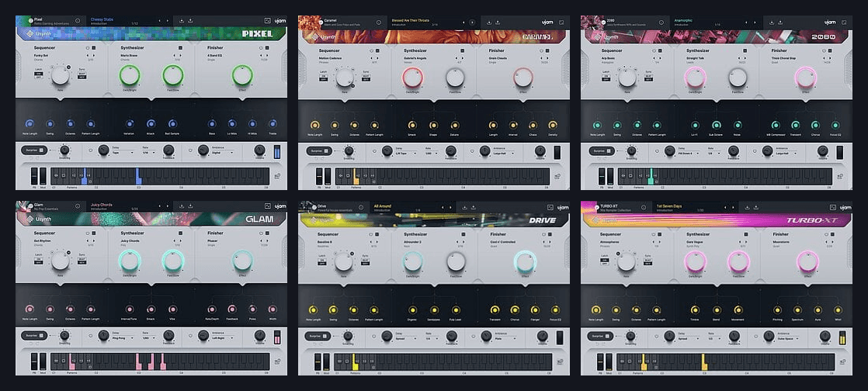Click the Surprise button in Caramel
868x391 pixels.
[318, 150]
